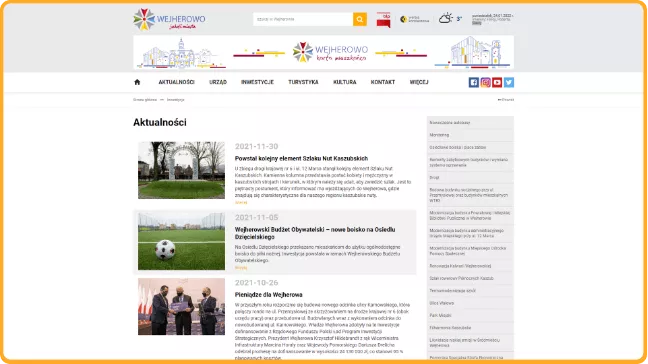Click 'więcej' under the Budżet Obywatelski article
The image size is (648, 364).
coord(241,268)
